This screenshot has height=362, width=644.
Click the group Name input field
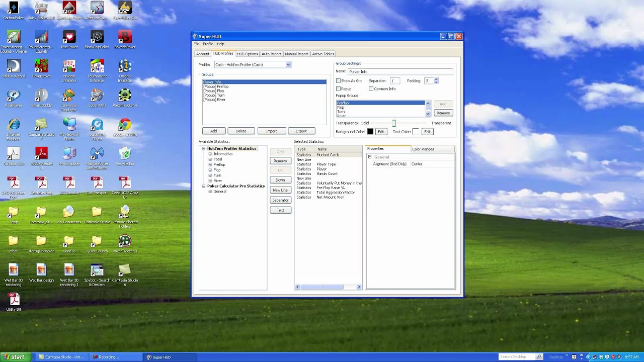tap(400, 72)
